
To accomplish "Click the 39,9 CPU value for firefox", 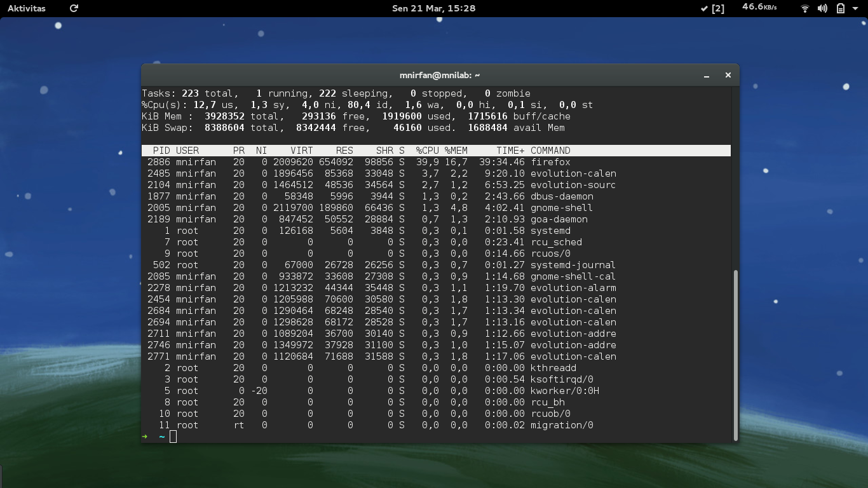I will (428, 162).
